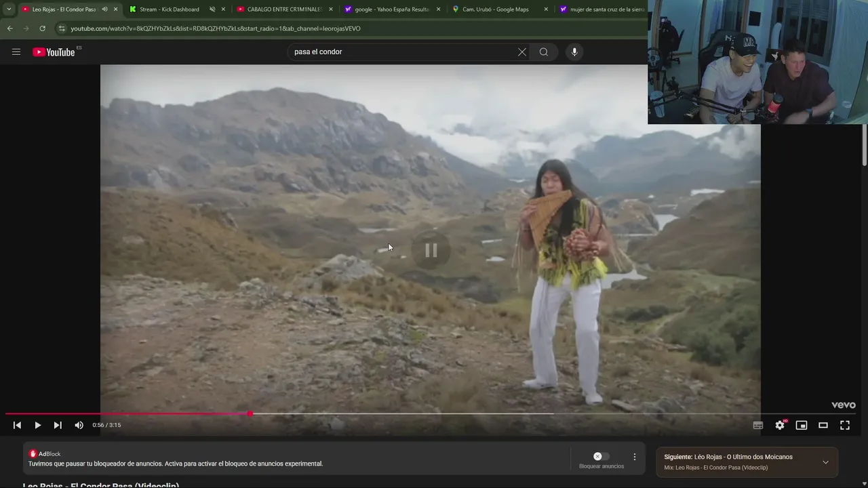Open site information icon in address bar
Viewport: 868px width, 488px height.
62,28
